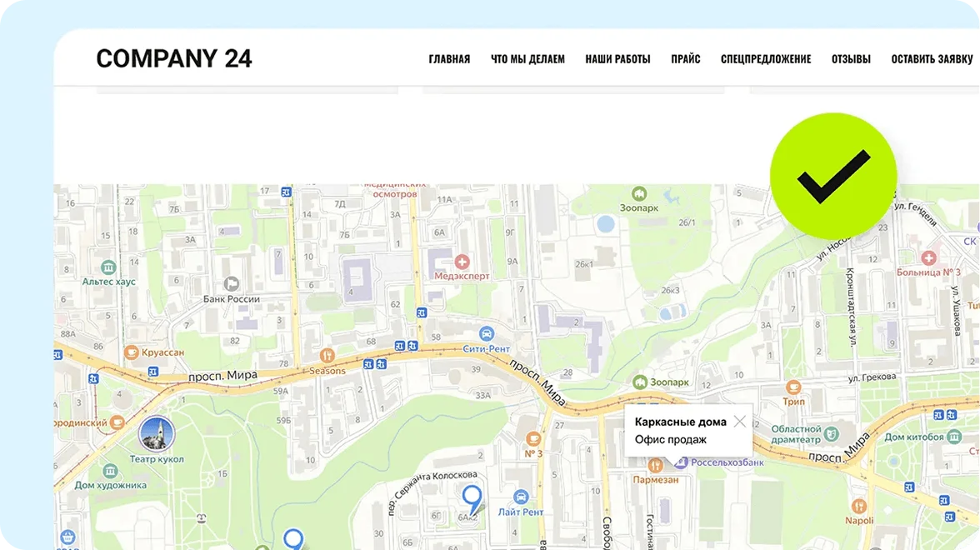Click the Медэксперт medical cross icon
The height and width of the screenshot is (550, 980).
point(462,262)
